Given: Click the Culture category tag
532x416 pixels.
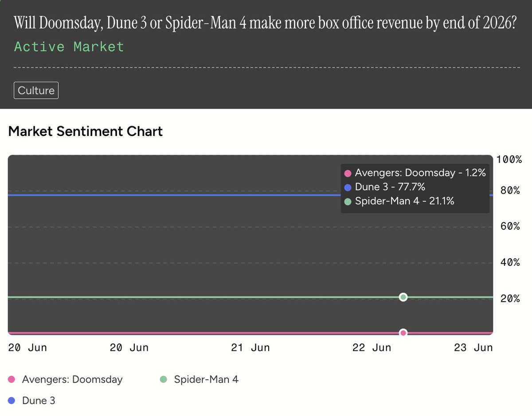Looking at the screenshot, I should point(36,90).
